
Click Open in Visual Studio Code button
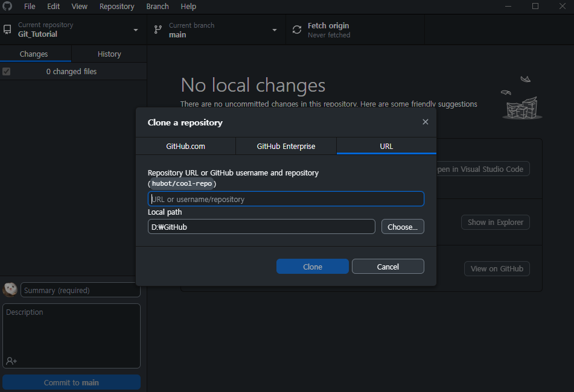(x=483, y=169)
